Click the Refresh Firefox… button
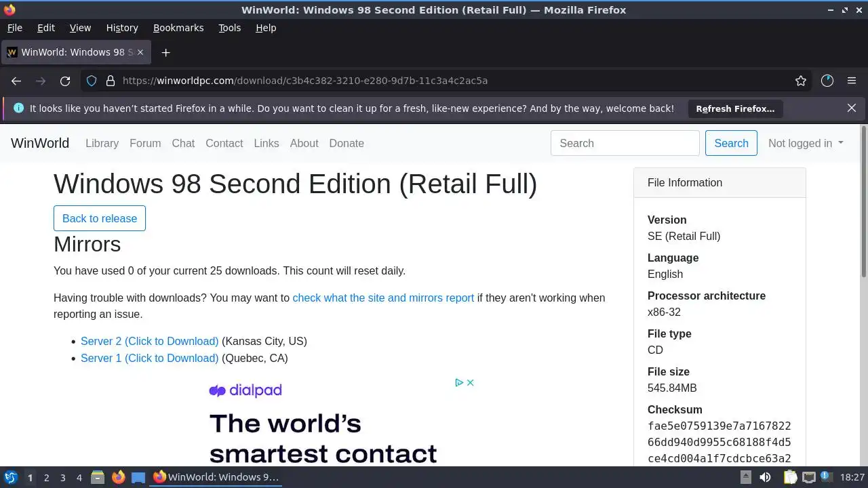This screenshot has width=868, height=488. click(x=735, y=108)
